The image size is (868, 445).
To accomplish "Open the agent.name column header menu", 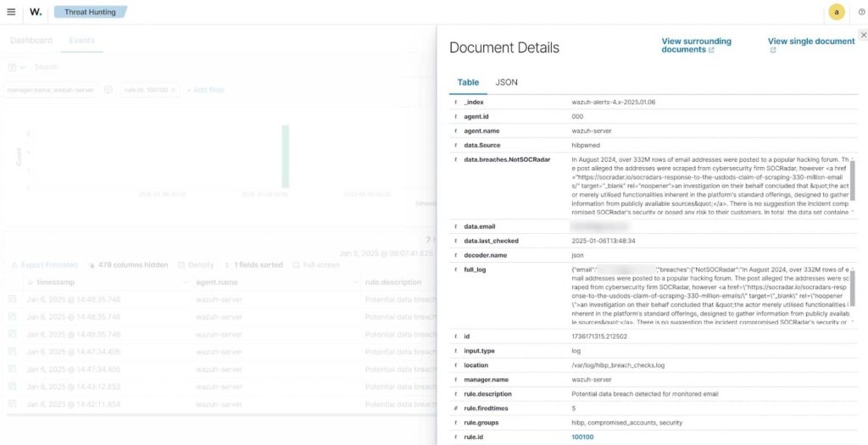I will [x=356, y=282].
